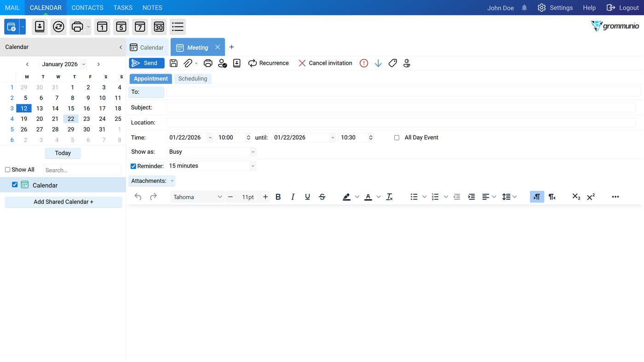
Task: Click Add Shared Calendar button
Action: pyautogui.click(x=63, y=202)
